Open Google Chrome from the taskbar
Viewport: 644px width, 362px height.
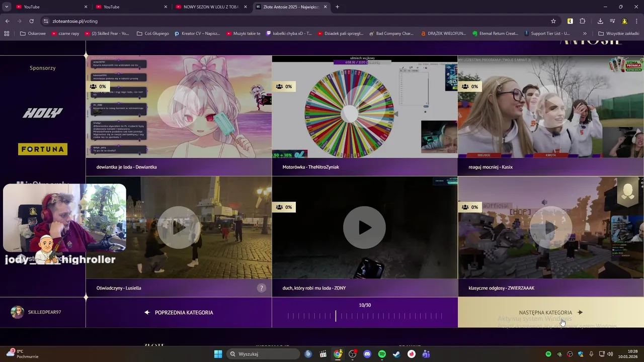[338, 354]
